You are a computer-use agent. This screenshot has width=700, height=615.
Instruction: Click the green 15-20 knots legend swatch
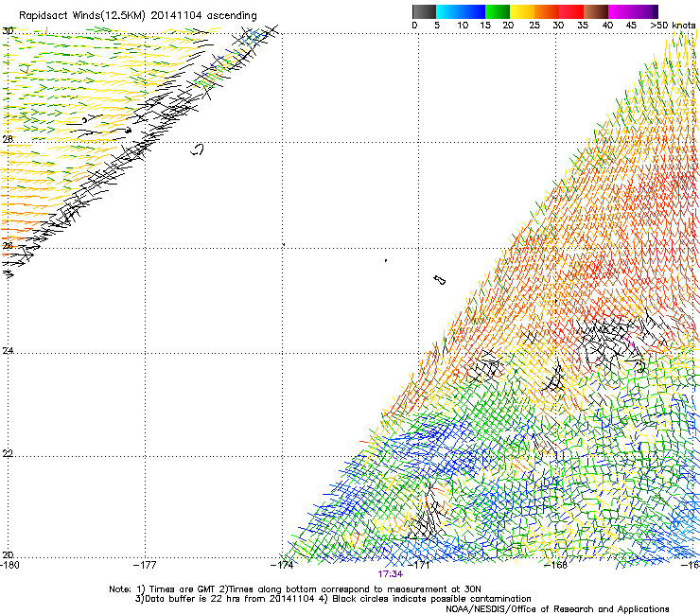click(498, 11)
